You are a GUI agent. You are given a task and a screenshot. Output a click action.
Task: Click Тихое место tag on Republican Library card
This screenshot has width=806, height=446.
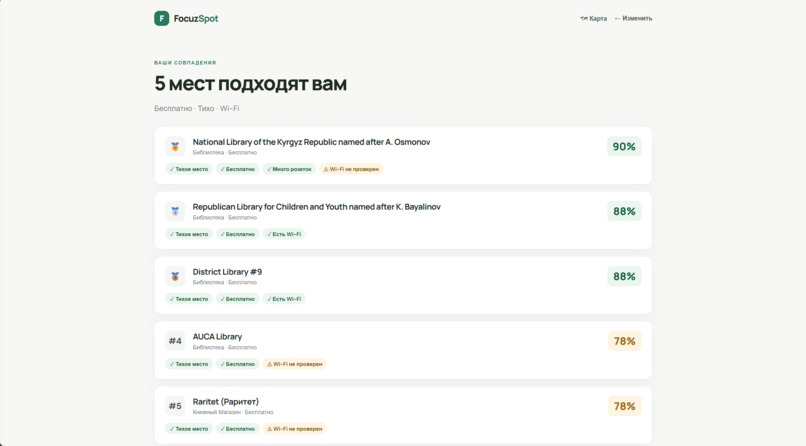(189, 234)
